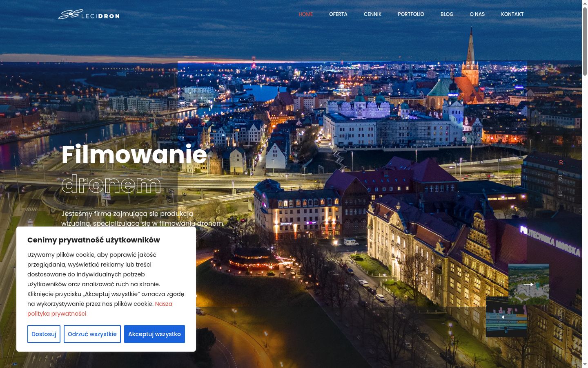Click the Dostosuj cookie button
This screenshot has width=588, height=368.
coord(44,334)
